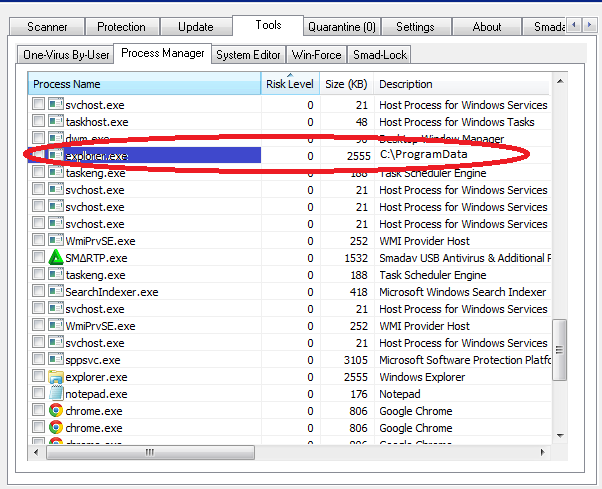Click the notepad.exe notepad icon
The height and width of the screenshot is (489, 602).
[56, 393]
